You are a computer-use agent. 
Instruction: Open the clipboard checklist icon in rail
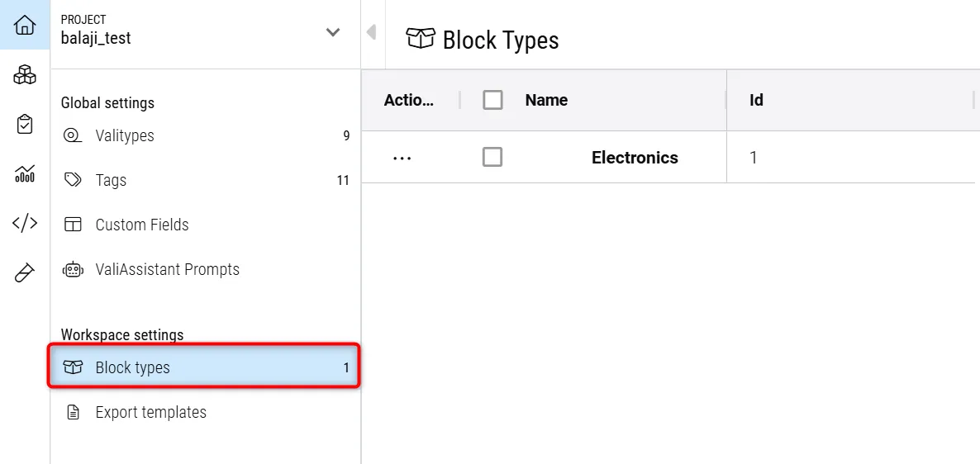point(25,125)
